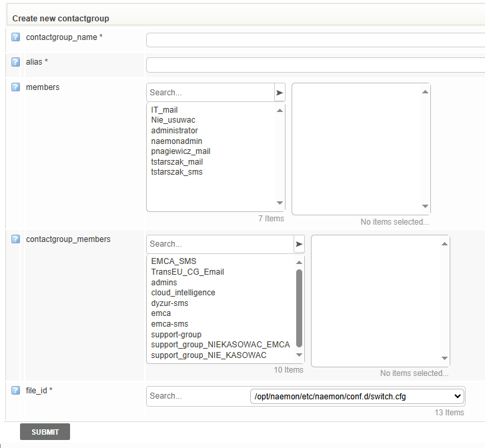Choose naemonadmin from members list
Image resolution: width=485 pixels, height=448 pixels.
(x=176, y=141)
